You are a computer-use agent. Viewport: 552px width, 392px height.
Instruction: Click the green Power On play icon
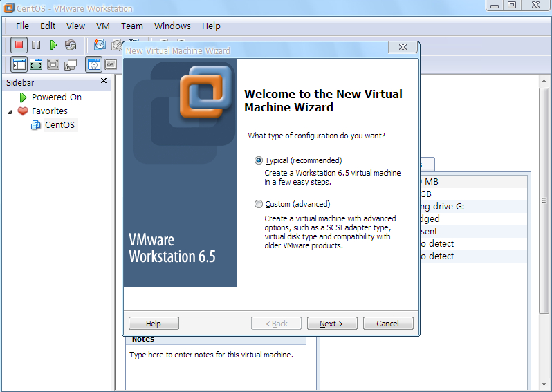[x=53, y=45]
